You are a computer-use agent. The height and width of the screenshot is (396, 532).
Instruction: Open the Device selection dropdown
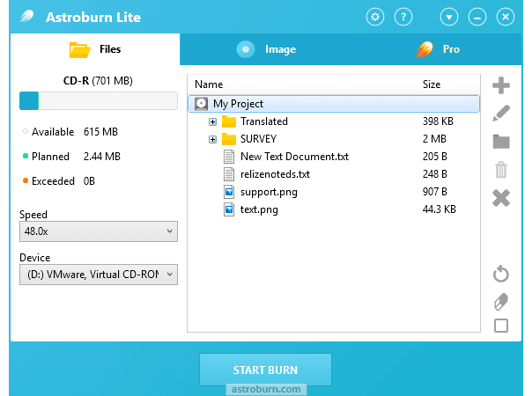pyautogui.click(x=98, y=275)
